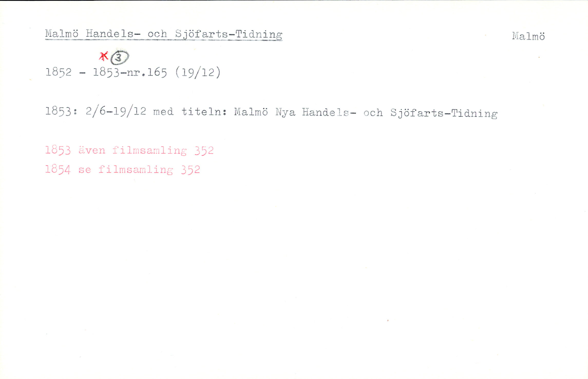The width and height of the screenshot is (588, 379).
Task: Click the words med titeln:
Action: (190, 112)
